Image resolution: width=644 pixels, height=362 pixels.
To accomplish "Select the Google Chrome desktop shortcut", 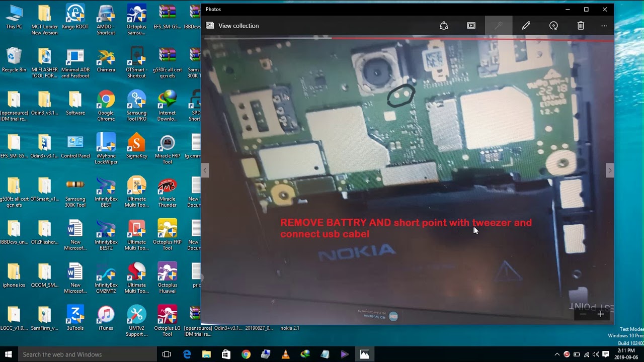I will 106,106.
